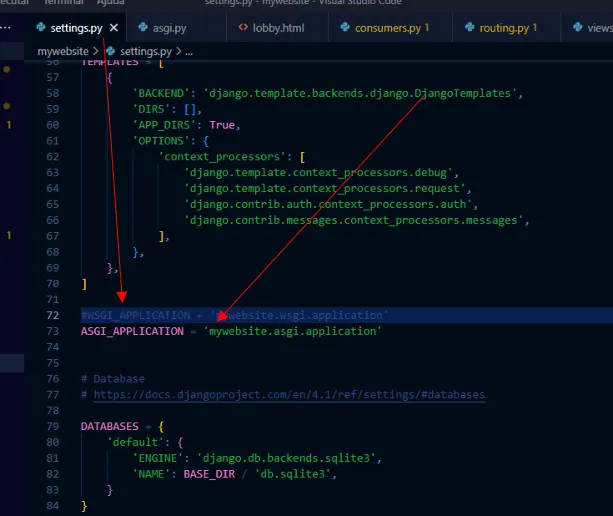Screen dimensions: 613x516
Task: Click the Python icon on settings.py tab
Action: 42,28
